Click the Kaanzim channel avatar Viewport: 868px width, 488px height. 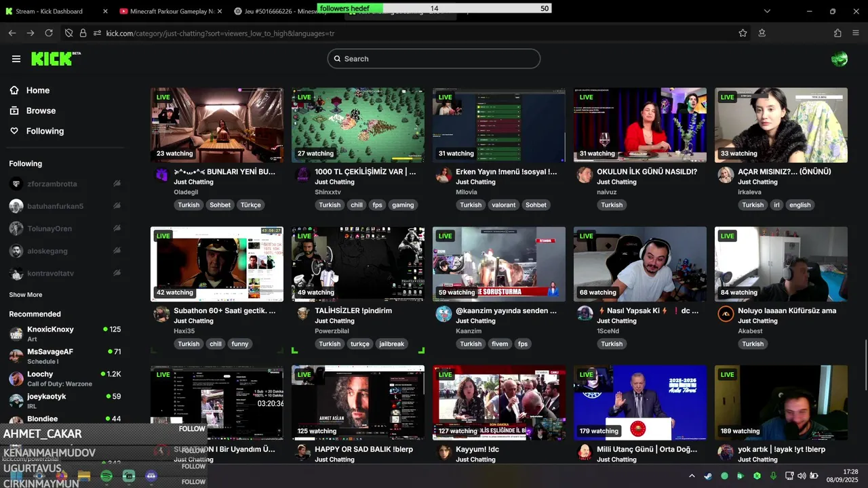click(x=443, y=314)
